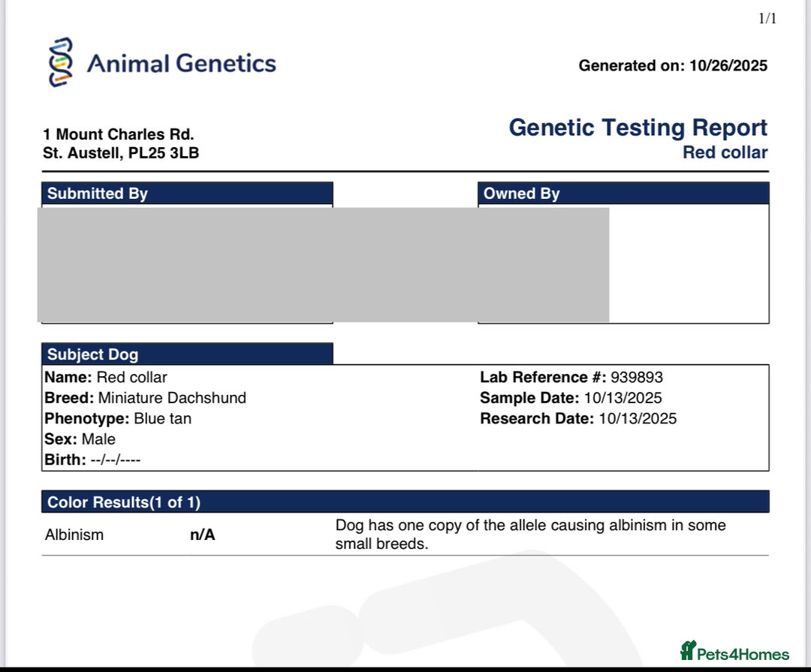
Task: Click the Lab Reference number 939893
Action: [x=636, y=377]
